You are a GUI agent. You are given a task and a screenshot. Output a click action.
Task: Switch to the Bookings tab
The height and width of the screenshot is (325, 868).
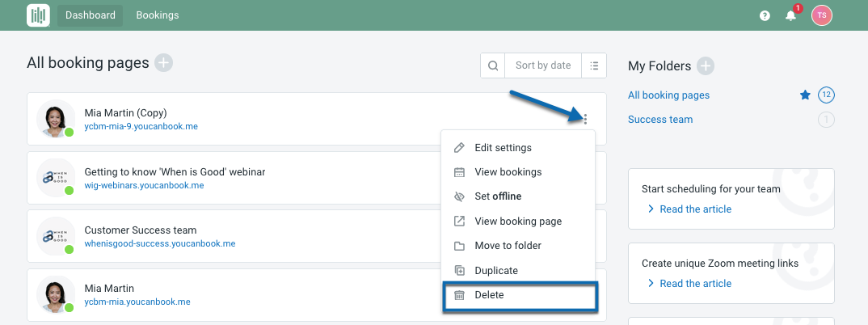click(x=158, y=15)
